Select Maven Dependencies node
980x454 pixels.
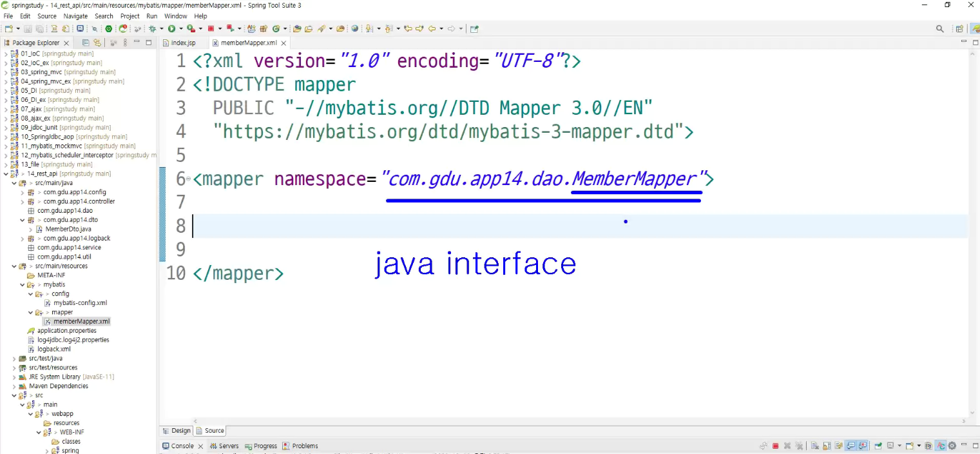pos(58,386)
